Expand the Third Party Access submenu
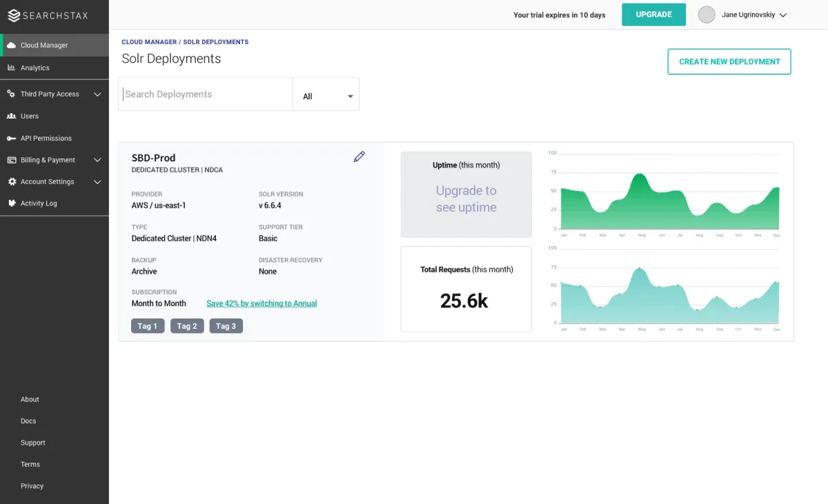 pos(97,94)
